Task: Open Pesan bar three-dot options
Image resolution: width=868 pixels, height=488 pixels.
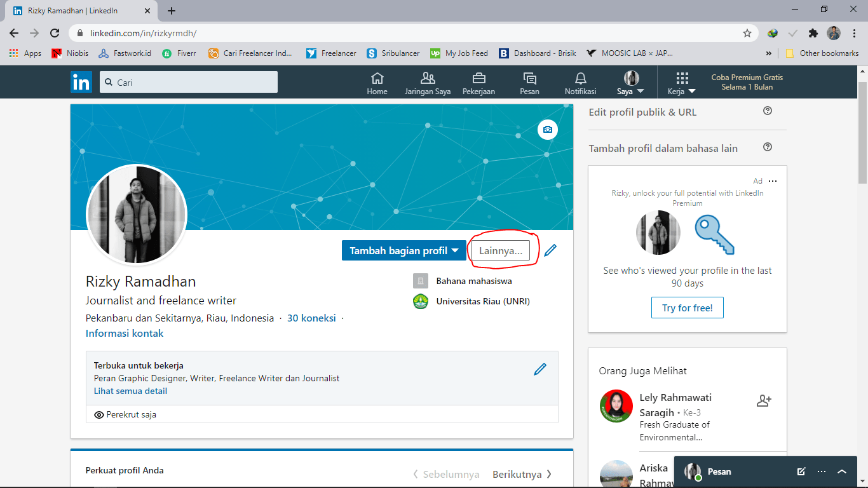Action: coord(822,471)
